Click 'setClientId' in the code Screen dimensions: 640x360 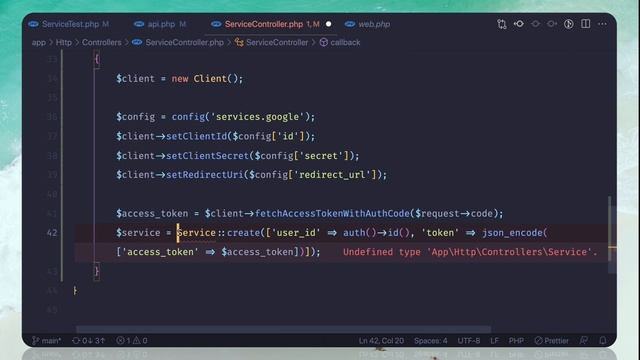pos(196,136)
